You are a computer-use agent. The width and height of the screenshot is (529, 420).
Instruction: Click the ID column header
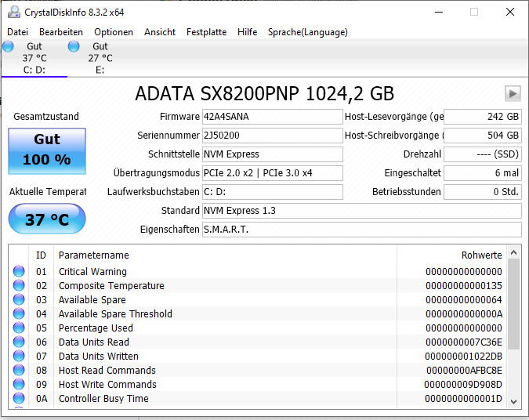pyautogui.click(x=42, y=255)
